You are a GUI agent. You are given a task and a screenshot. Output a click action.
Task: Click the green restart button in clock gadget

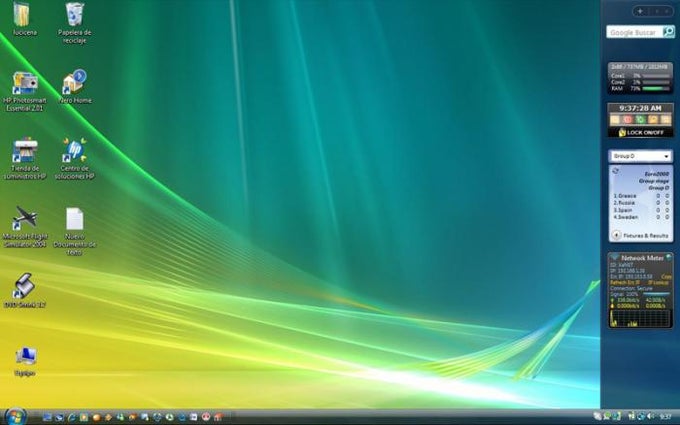click(641, 120)
